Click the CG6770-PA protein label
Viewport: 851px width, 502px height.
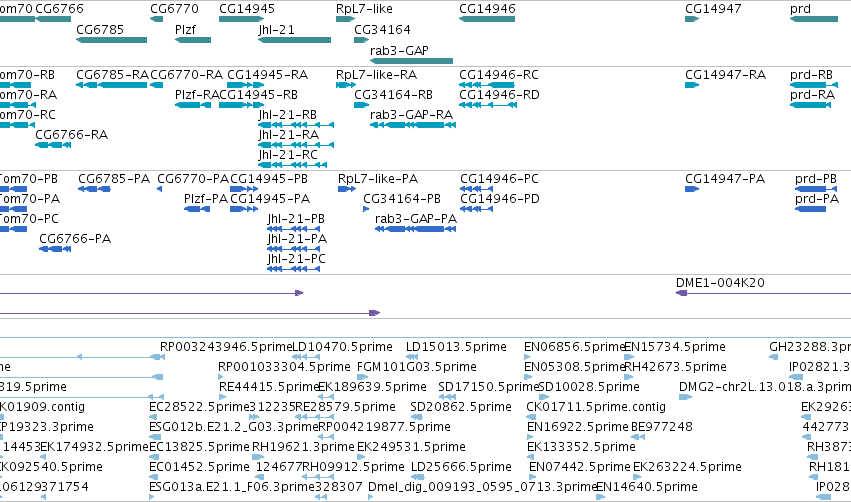193,179
